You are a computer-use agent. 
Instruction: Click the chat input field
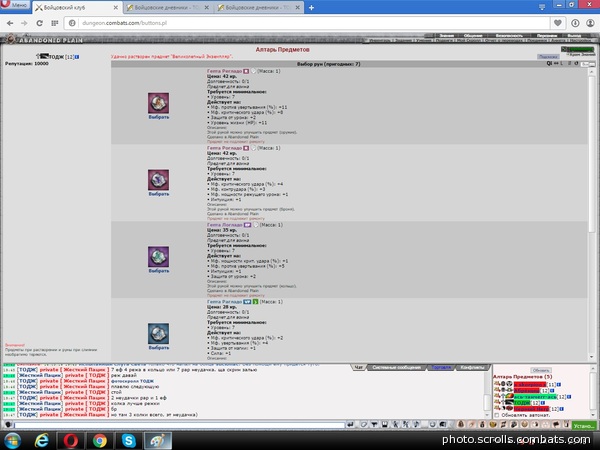179,425
